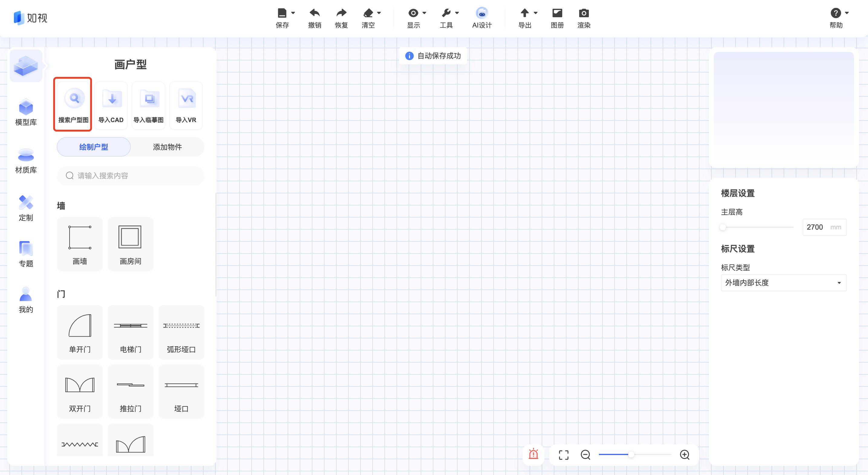Viewport: 868px width, 475px height.
Task: Click 导入VR import option
Action: coord(186,105)
